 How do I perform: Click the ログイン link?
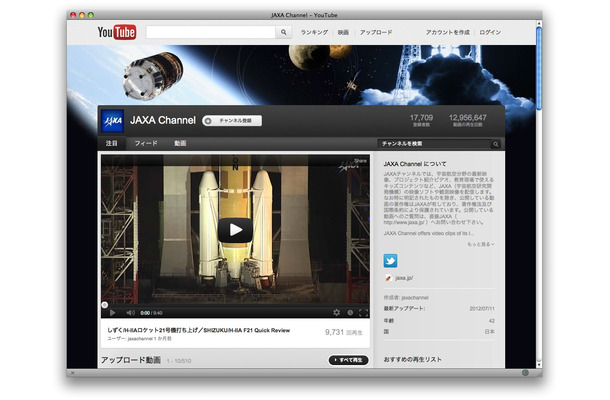(490, 32)
